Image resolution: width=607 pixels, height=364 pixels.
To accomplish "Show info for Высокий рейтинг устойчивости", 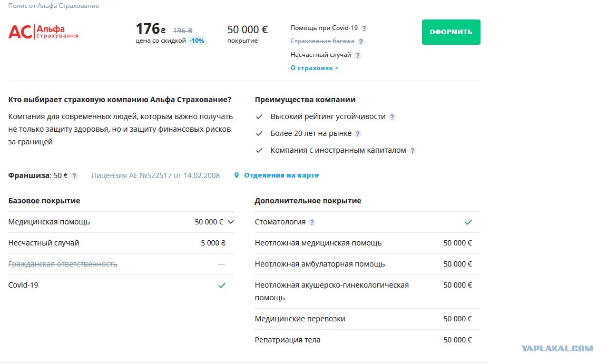I will (x=392, y=117).
